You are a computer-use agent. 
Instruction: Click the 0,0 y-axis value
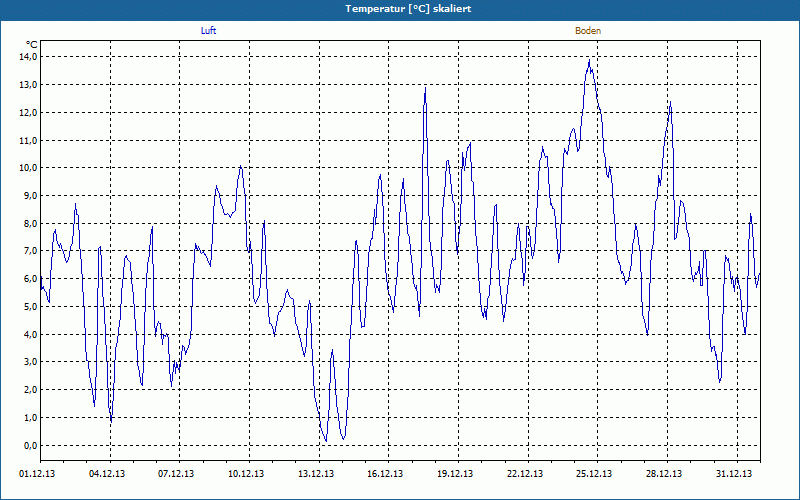tap(31, 445)
